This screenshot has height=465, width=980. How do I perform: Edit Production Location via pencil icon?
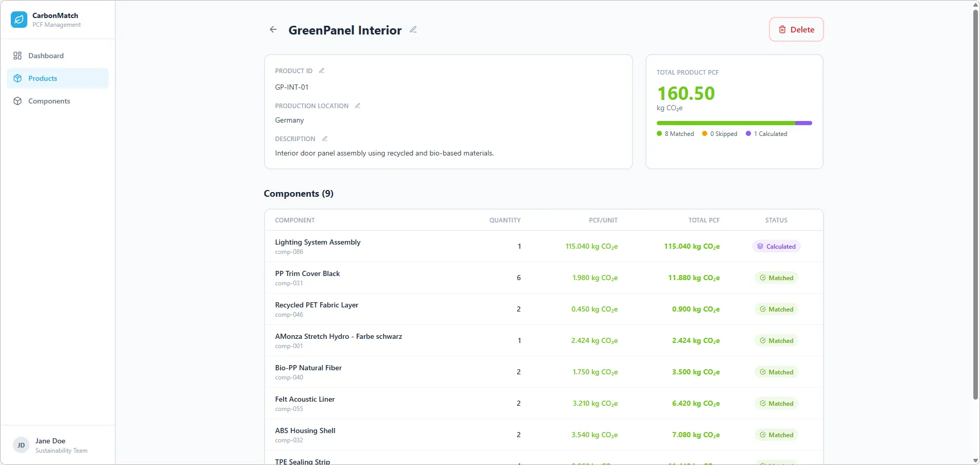click(x=358, y=106)
